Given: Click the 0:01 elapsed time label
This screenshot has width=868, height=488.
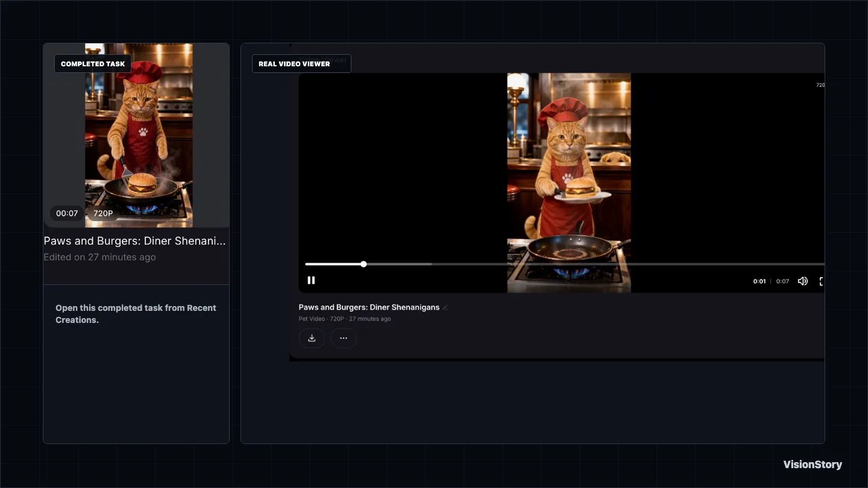Looking at the screenshot, I should (x=759, y=281).
